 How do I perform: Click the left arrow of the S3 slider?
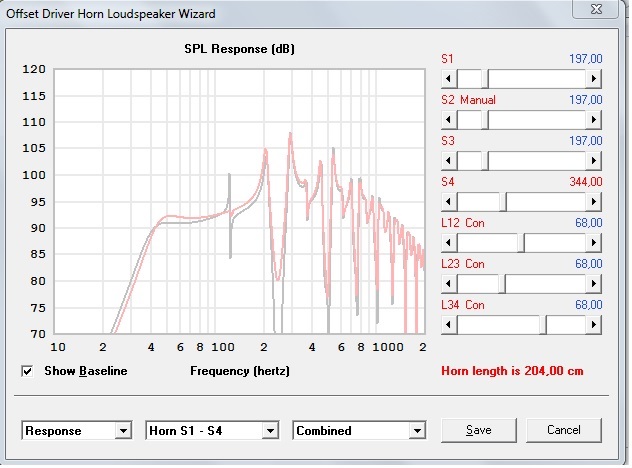[x=449, y=161]
